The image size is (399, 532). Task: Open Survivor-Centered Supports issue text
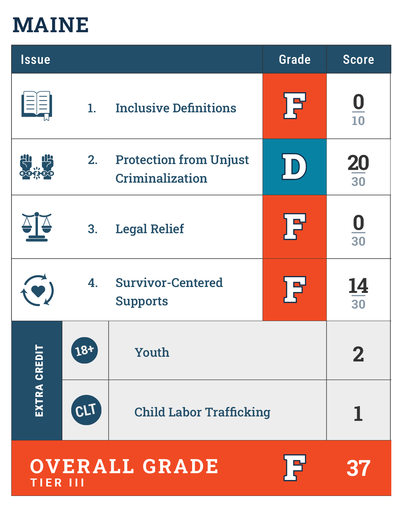(169, 292)
